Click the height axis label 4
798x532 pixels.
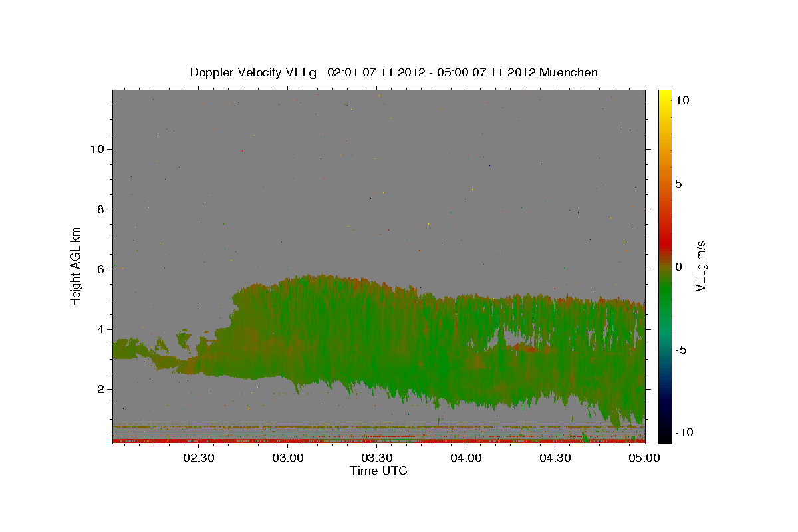pyautogui.click(x=100, y=329)
